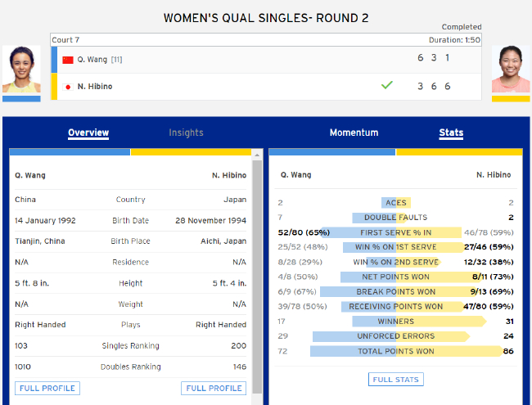Click the Total Points Won stat bar
This screenshot has height=405, width=532.
coord(396,351)
